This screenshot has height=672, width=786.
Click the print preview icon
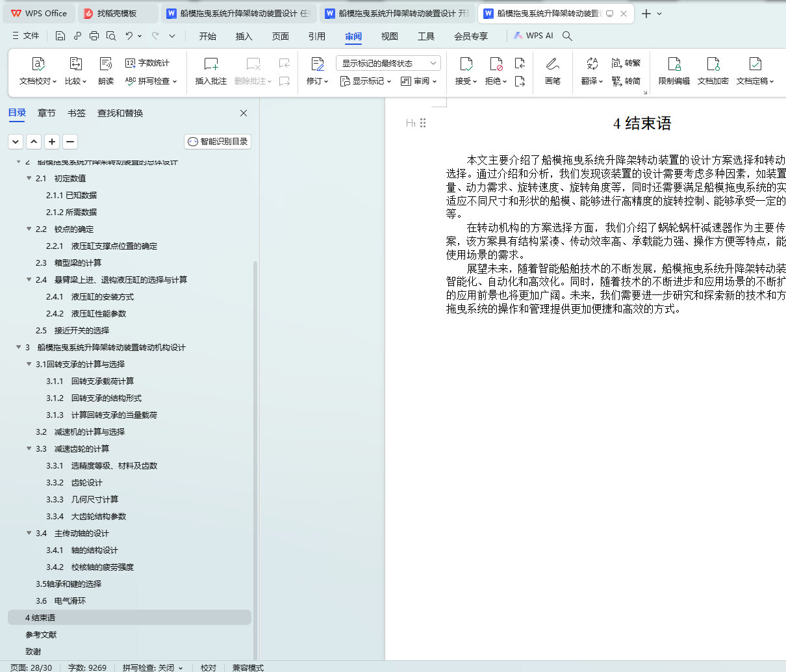point(111,36)
